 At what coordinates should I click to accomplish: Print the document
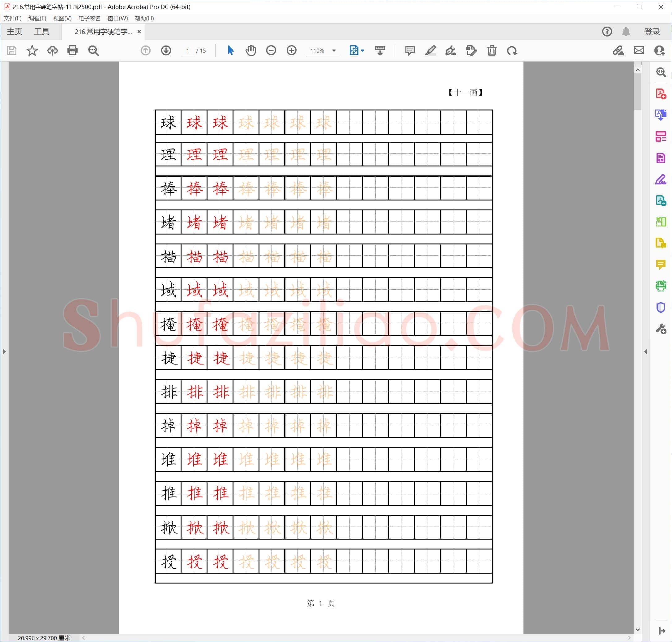(72, 51)
